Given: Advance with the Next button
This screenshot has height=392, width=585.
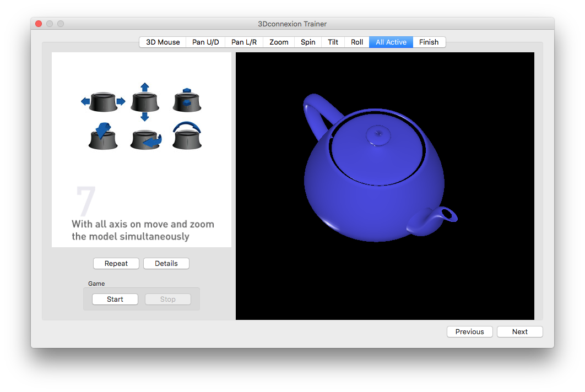Looking at the screenshot, I should click(519, 331).
